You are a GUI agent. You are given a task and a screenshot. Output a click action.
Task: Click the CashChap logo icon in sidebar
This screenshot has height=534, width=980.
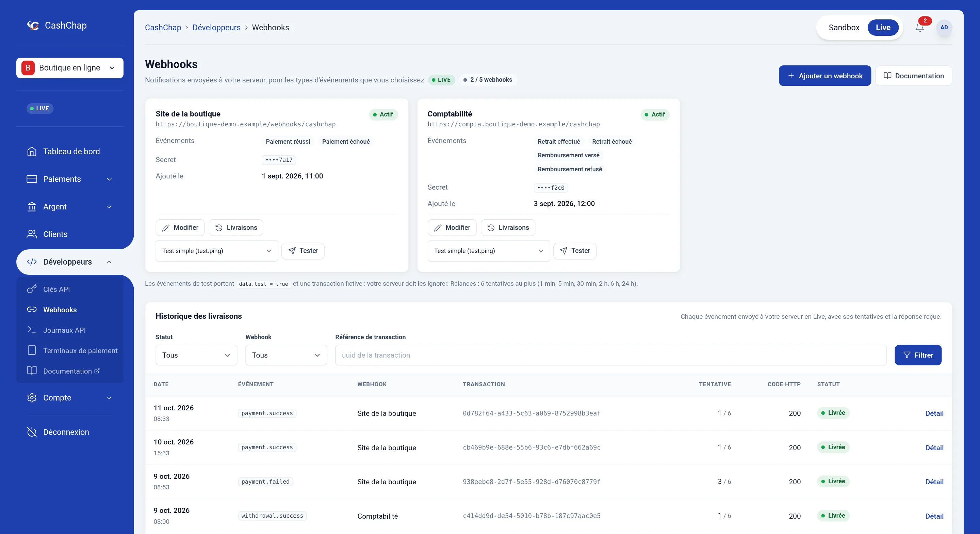[33, 26]
